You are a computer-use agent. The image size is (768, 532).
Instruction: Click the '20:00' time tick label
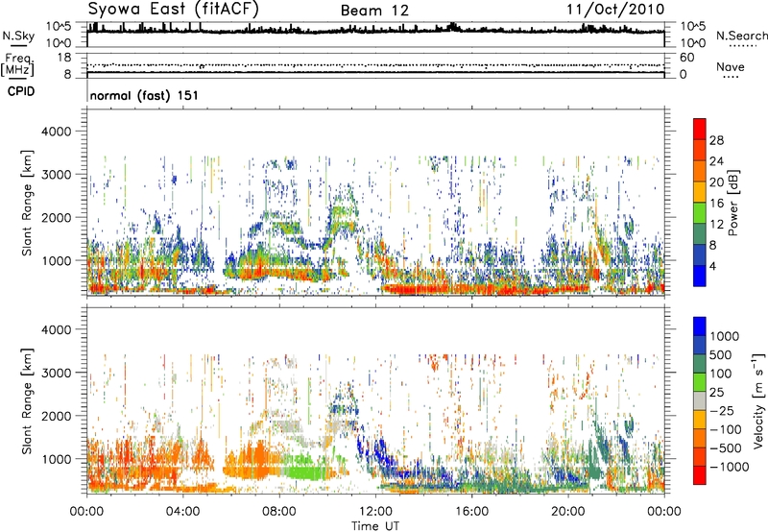[x=568, y=512]
